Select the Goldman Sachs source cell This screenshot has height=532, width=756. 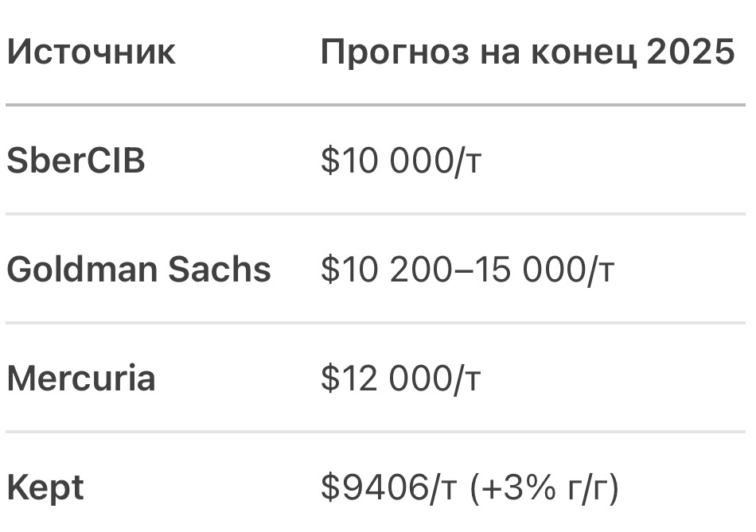click(x=138, y=270)
